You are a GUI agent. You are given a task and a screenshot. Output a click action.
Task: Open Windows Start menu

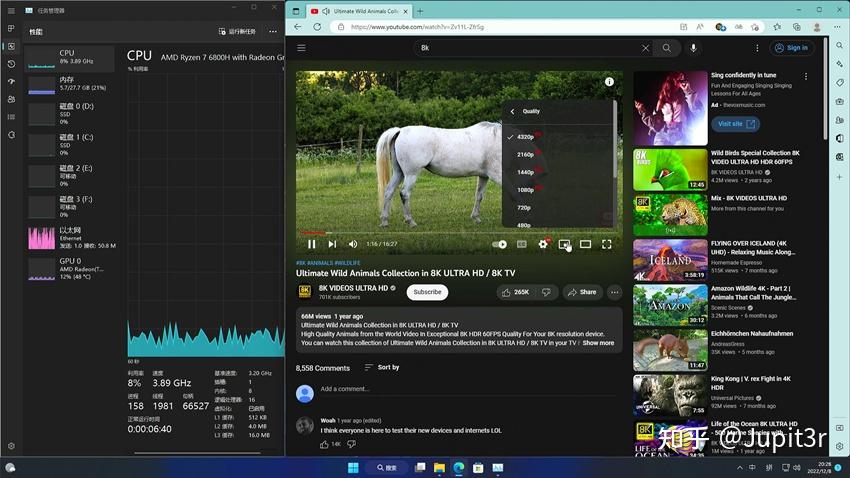click(x=353, y=467)
